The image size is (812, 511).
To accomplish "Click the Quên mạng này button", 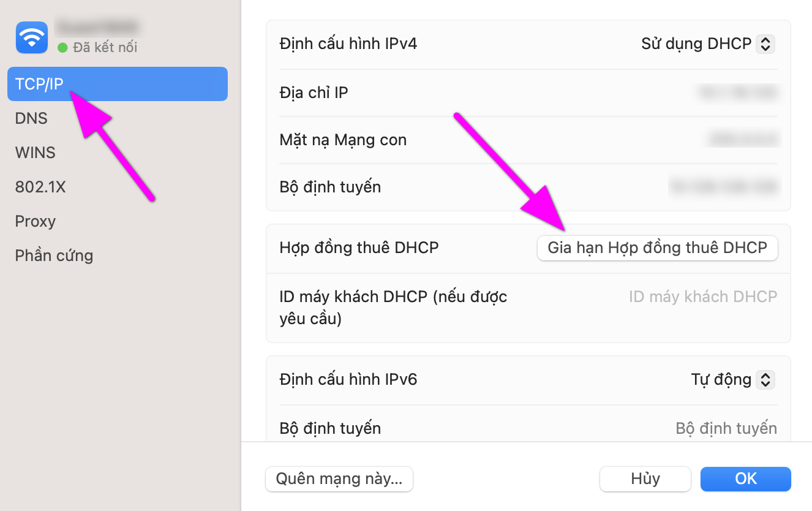I will (x=339, y=479).
